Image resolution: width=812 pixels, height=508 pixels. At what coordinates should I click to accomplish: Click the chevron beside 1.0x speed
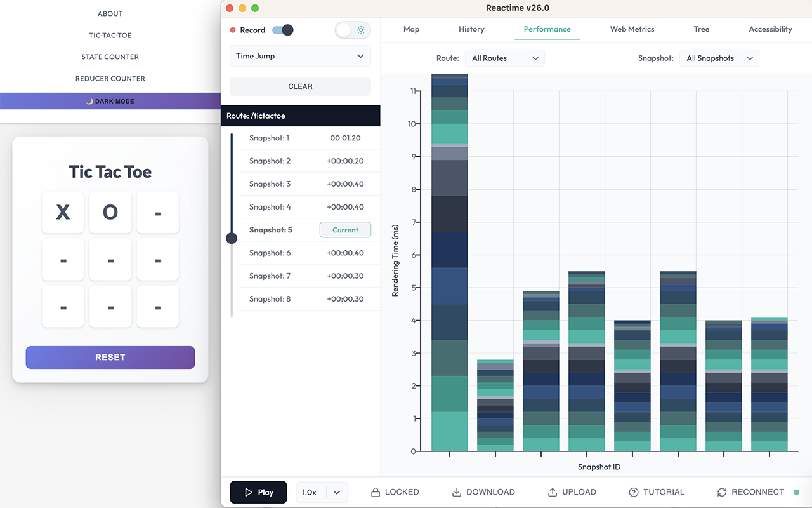pos(337,492)
